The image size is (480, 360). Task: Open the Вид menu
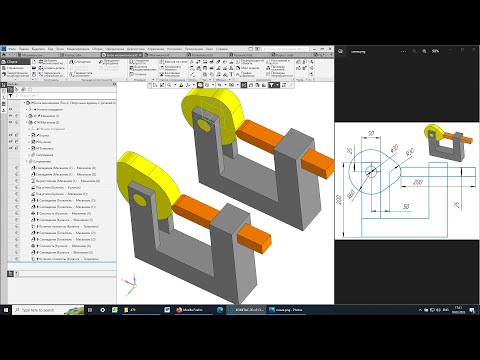click(x=51, y=49)
